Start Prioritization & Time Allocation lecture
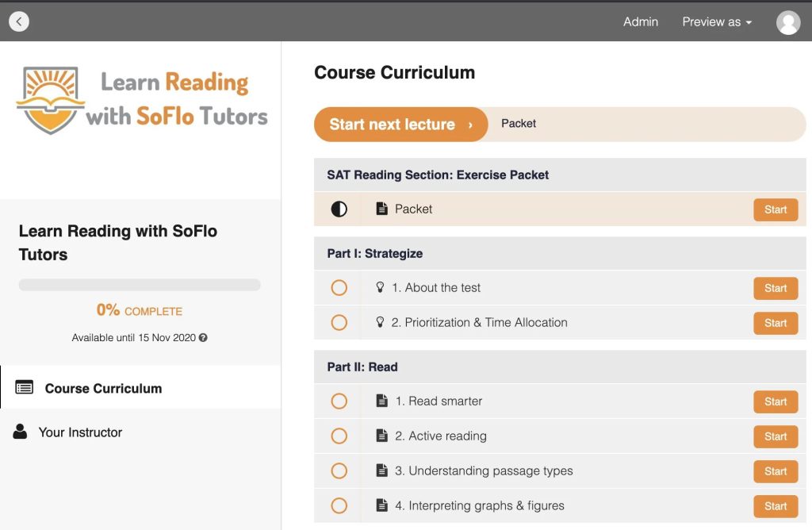Screen dimensions: 812x530 coord(776,323)
